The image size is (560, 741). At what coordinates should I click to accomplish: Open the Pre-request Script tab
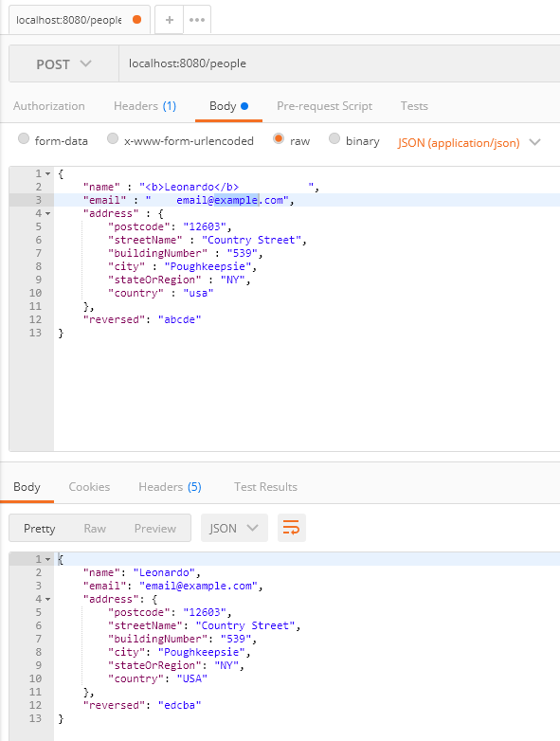coord(325,106)
